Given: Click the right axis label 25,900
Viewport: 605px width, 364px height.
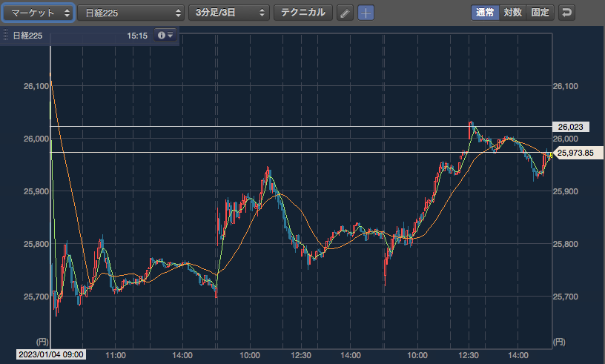Looking at the screenshot, I should (x=566, y=191).
